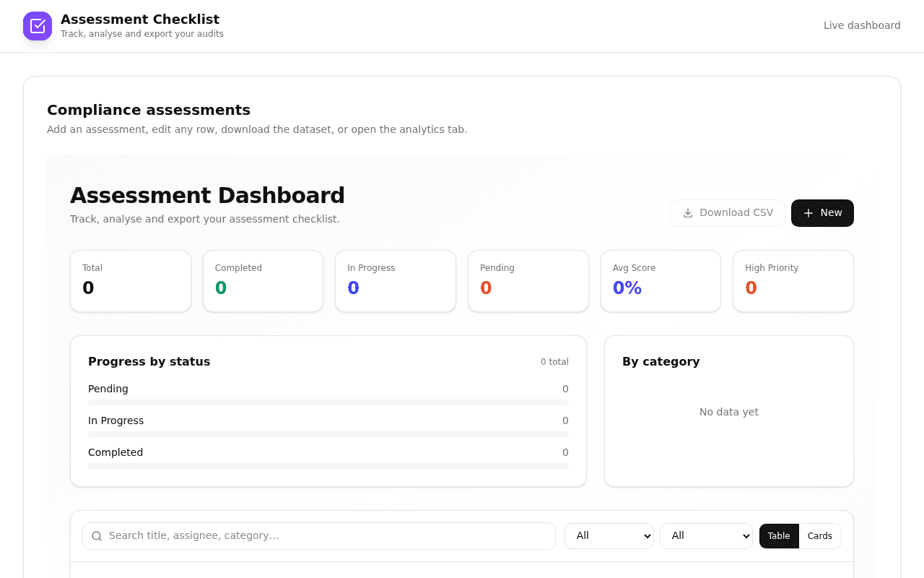924x578 pixels.
Task: Click the In Progress progress bar
Action: point(328,434)
